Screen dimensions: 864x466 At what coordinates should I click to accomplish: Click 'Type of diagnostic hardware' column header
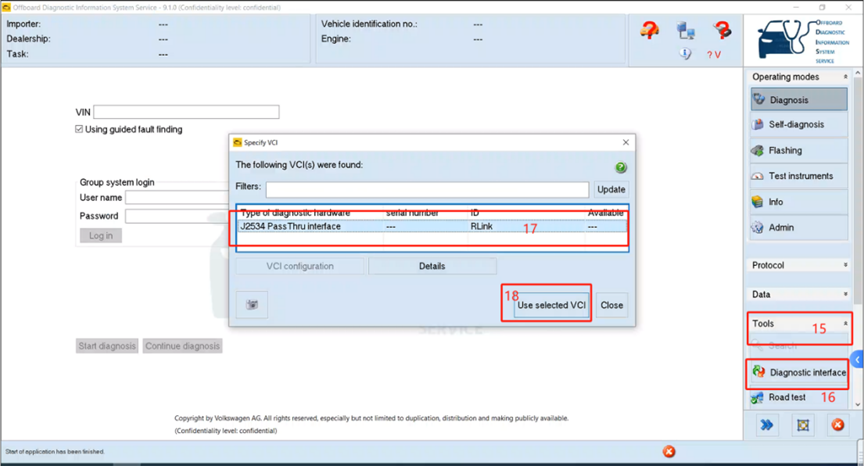(x=295, y=213)
